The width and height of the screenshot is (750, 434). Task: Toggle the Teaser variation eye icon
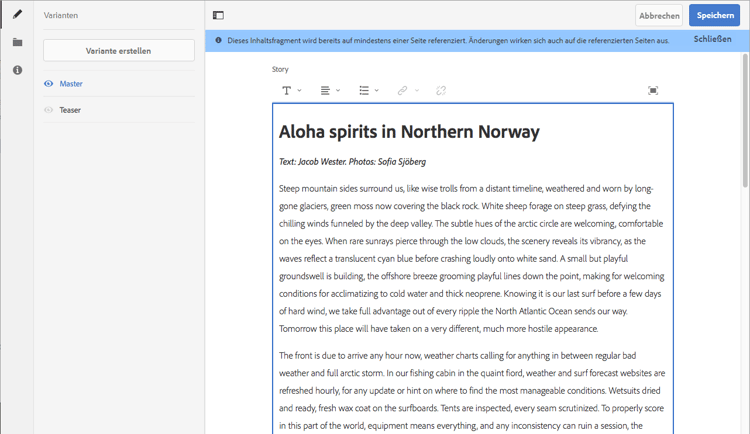coord(48,110)
